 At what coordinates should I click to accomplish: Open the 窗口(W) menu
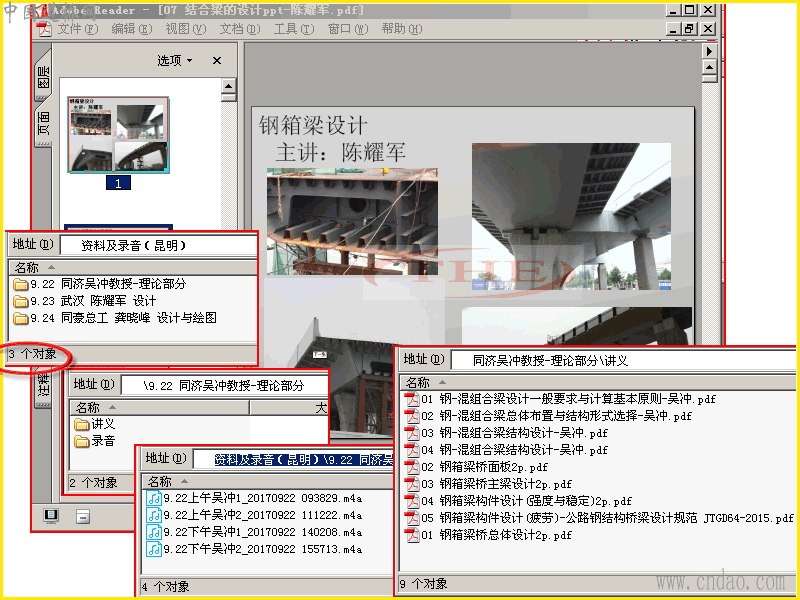[x=348, y=29]
